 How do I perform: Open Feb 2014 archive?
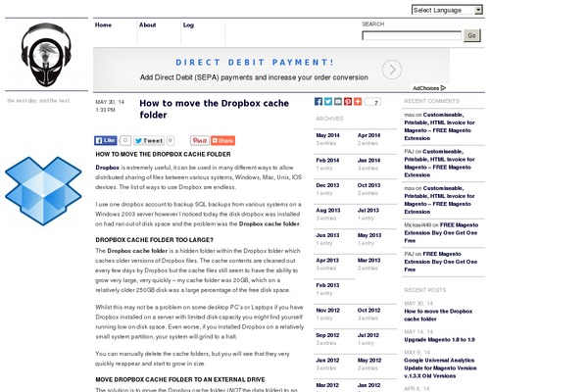click(x=327, y=160)
